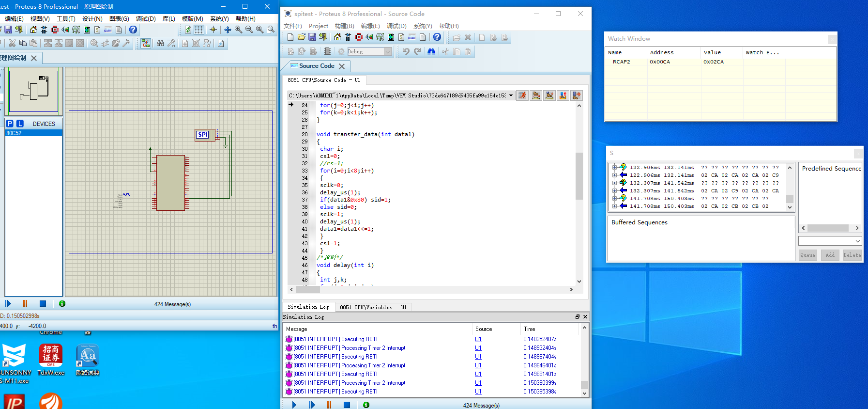Click the Zoom In magnifier in schematic toolbar
868x409 pixels.
coord(239,30)
